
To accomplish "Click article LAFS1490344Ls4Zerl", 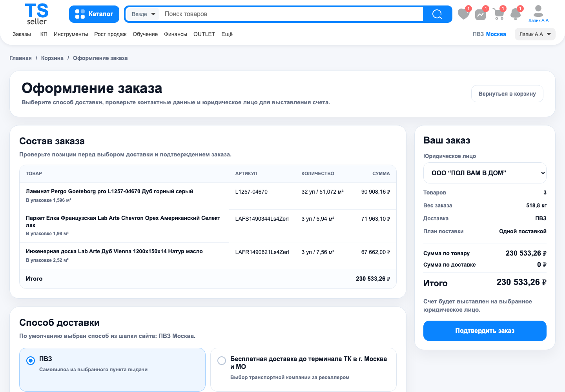I will point(262,219).
